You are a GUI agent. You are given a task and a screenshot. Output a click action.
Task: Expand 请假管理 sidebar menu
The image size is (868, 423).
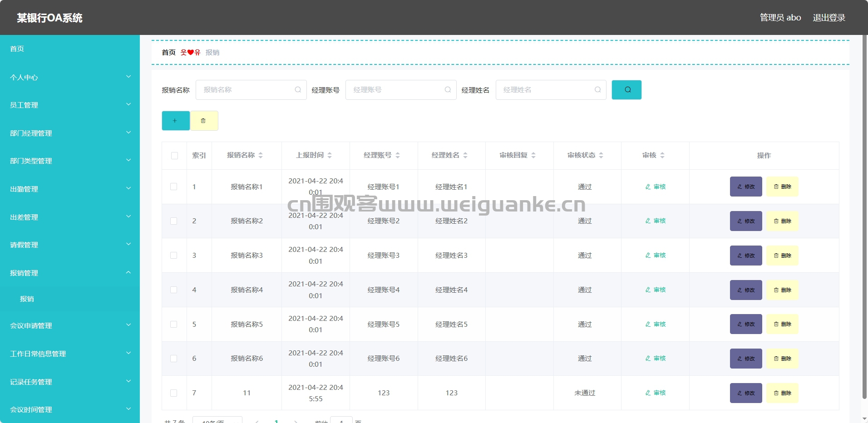[70, 245]
